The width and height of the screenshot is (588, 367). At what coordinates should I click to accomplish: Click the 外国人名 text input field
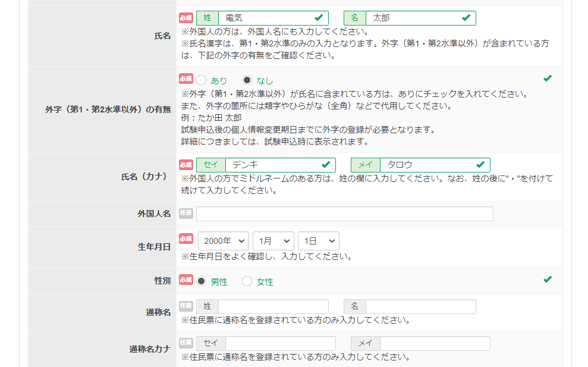345,214
